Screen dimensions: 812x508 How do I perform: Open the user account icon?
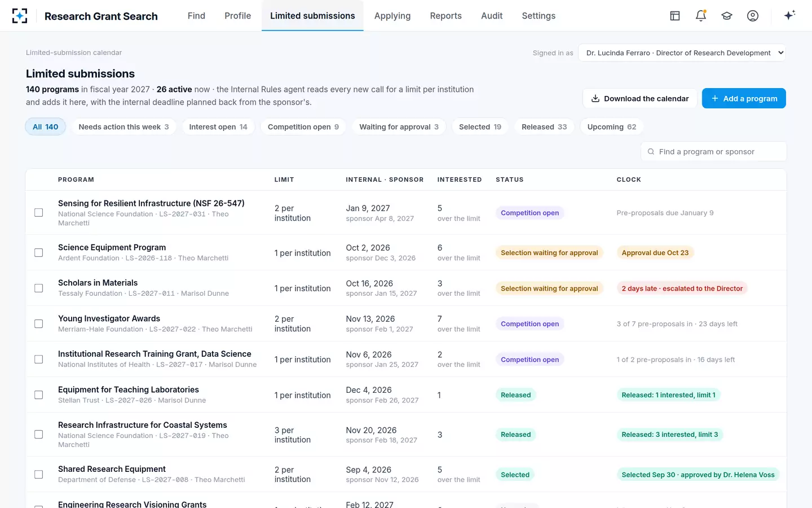pyautogui.click(x=753, y=16)
